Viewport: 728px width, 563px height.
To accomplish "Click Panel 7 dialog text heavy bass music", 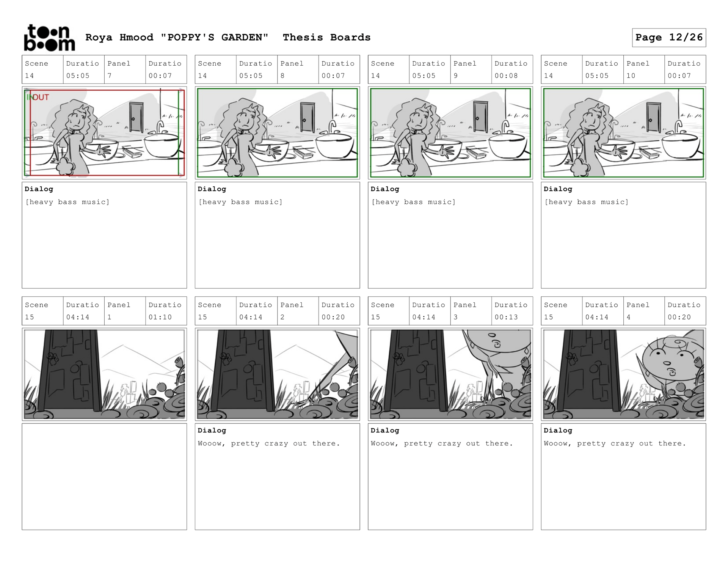I will tap(67, 202).
